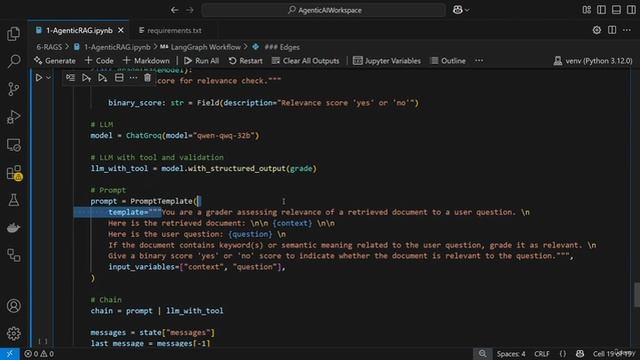Open notebook settings gear in the editor tab bar
Image resolution: width=640 pixels, height=360 pixels.
(x=597, y=30)
